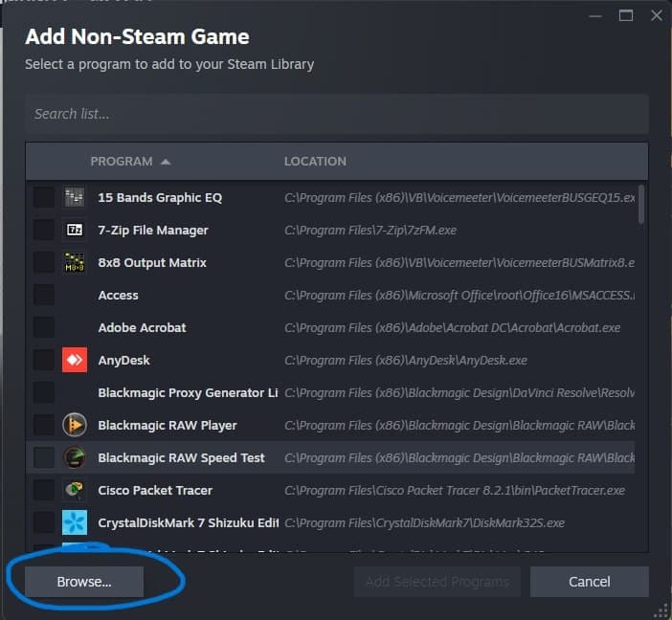Image resolution: width=672 pixels, height=620 pixels.
Task: Click the DaVinci Resolve location path
Action: [x=459, y=393]
